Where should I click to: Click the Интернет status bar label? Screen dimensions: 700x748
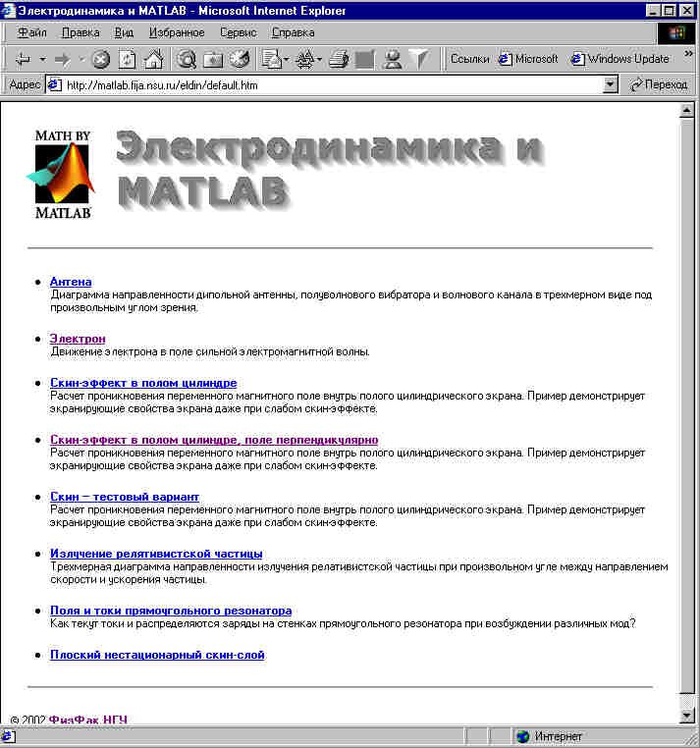click(x=558, y=736)
